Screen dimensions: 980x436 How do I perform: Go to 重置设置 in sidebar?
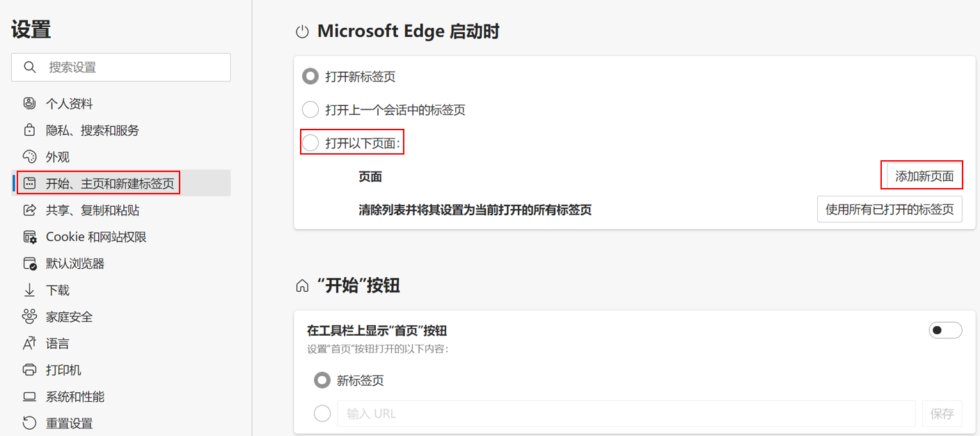pos(69,423)
